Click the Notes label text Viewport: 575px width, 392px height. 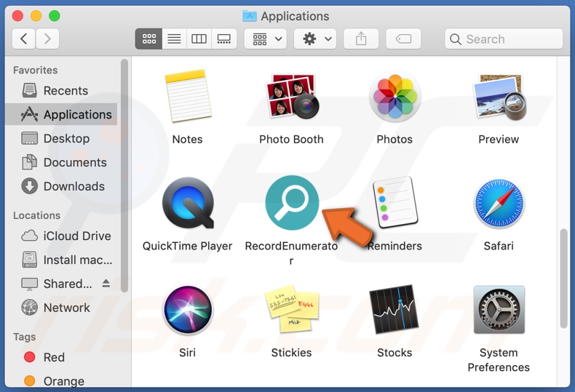(x=187, y=140)
